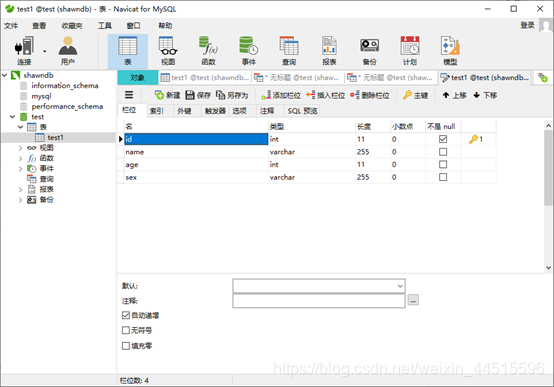554x387 pixels.
Task: Select the 表 (Table) toolbar icon
Action: point(128,51)
